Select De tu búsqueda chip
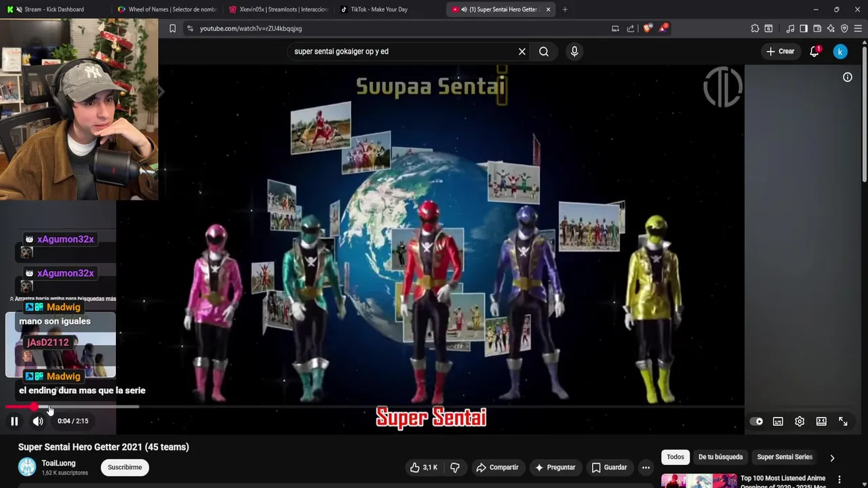 click(x=720, y=457)
